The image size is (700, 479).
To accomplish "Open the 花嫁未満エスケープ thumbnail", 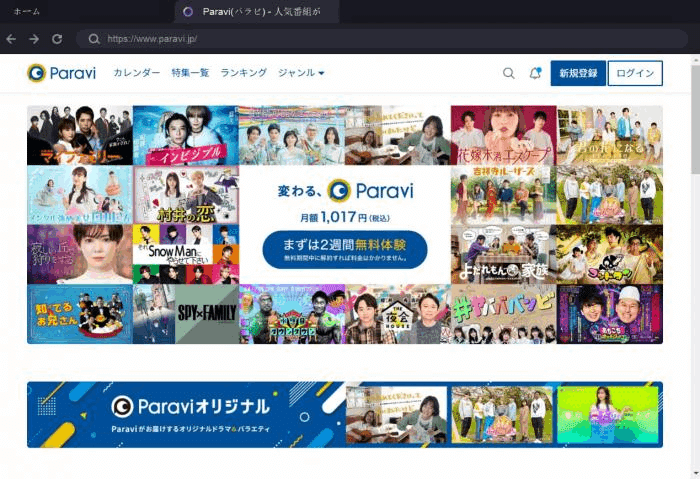I will [x=504, y=135].
